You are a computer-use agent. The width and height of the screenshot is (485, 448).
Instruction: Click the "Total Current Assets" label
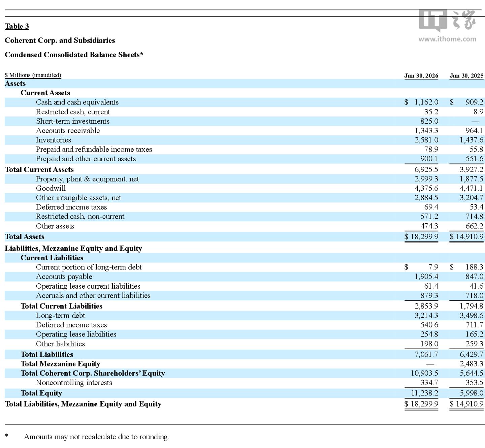point(39,170)
